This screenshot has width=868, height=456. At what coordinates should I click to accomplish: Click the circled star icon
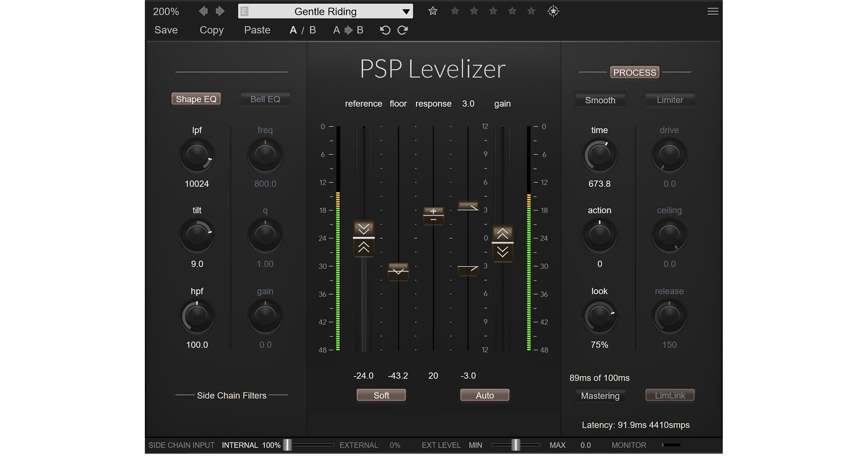point(553,11)
